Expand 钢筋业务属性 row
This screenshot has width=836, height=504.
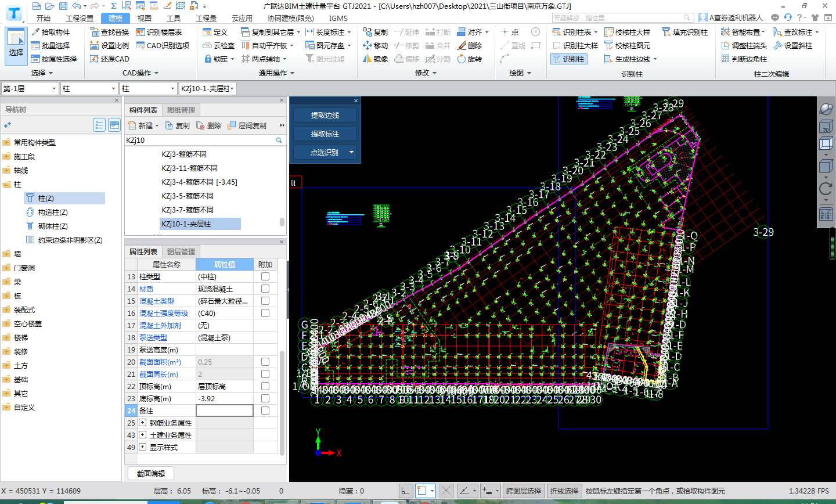pos(143,423)
